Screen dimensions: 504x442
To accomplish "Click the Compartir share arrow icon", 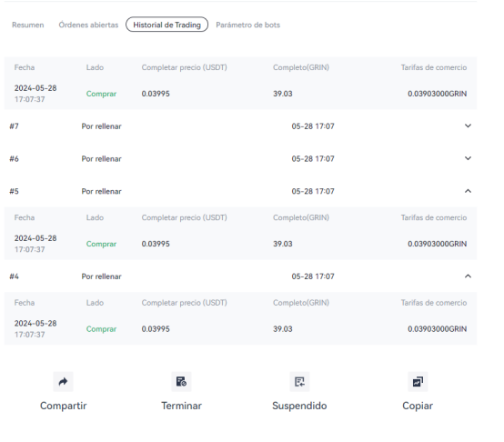I will tap(64, 382).
